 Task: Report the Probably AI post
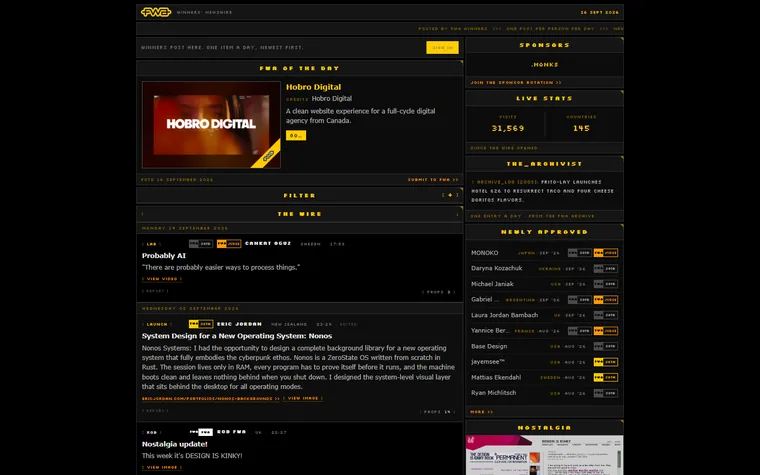point(155,291)
